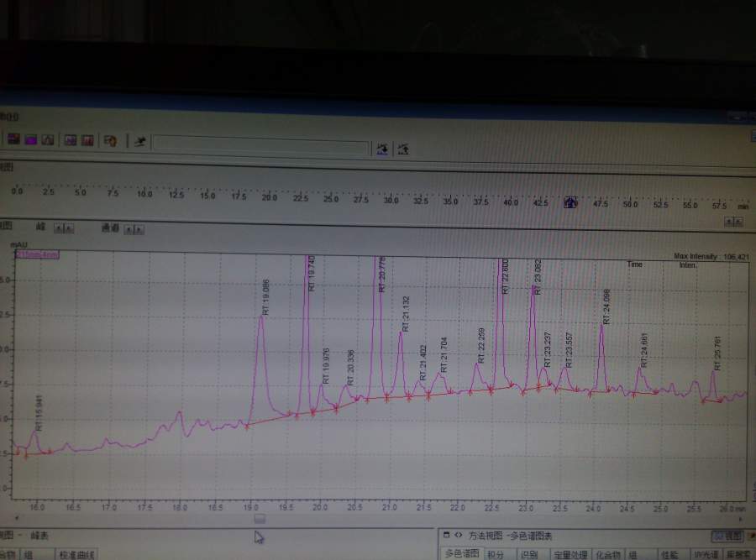Image resolution: width=756 pixels, height=560 pixels.
Task: Click the download-arrow chromatogram icon right of text field
Action: click(382, 149)
